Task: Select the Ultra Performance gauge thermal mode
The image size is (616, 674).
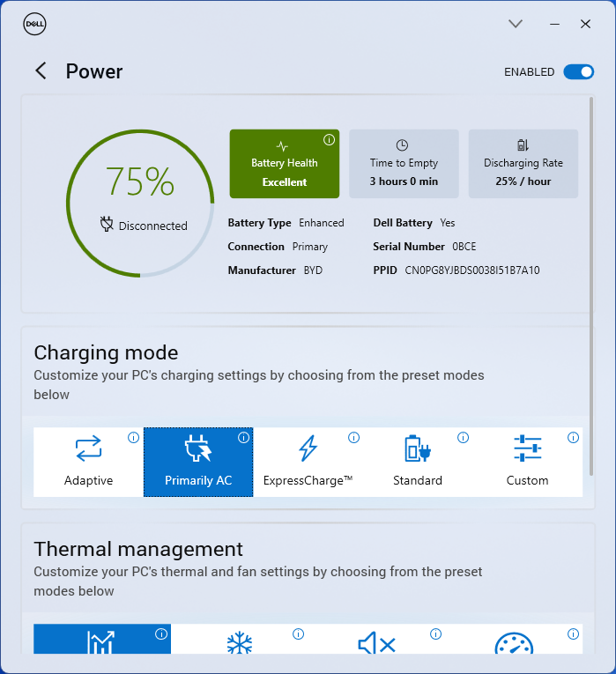Action: click(514, 639)
